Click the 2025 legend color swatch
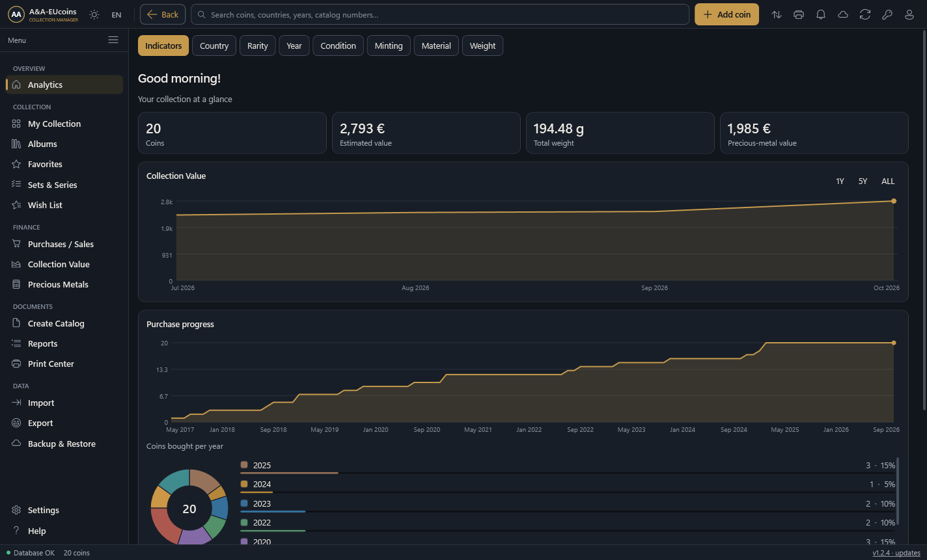 (x=244, y=465)
